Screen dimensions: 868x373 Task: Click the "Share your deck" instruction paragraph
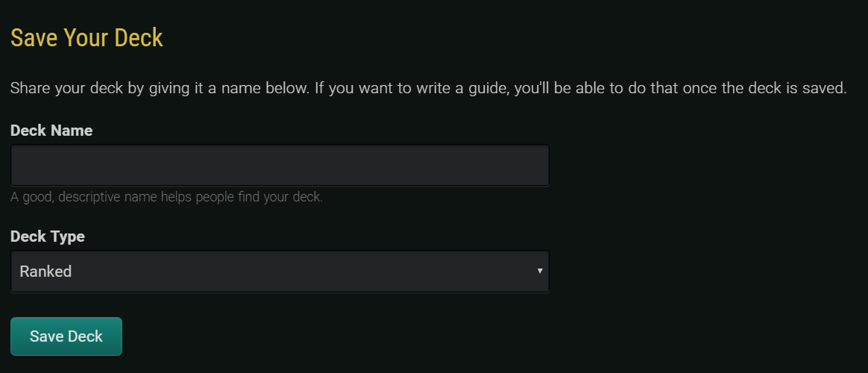point(428,89)
